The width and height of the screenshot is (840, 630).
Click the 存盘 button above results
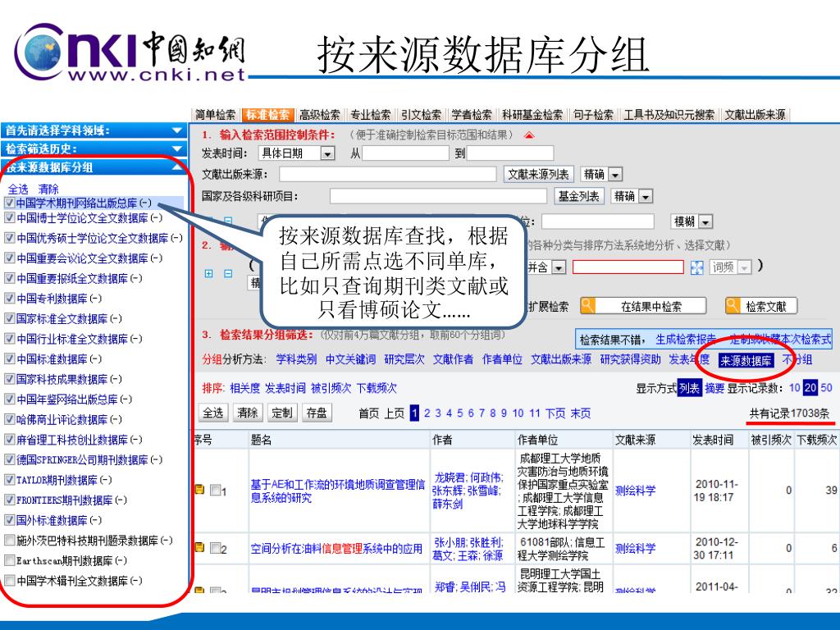(317, 413)
